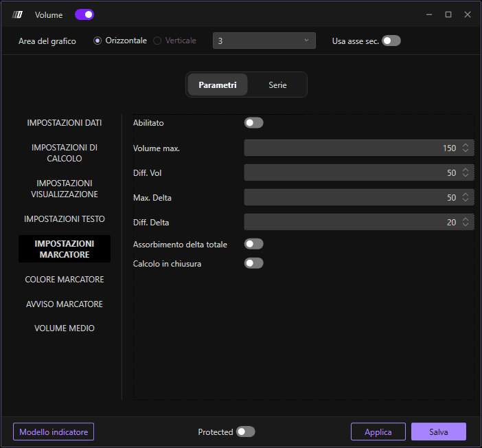The height and width of the screenshot is (448, 482).
Task: Click the Applica button
Action: (378, 432)
